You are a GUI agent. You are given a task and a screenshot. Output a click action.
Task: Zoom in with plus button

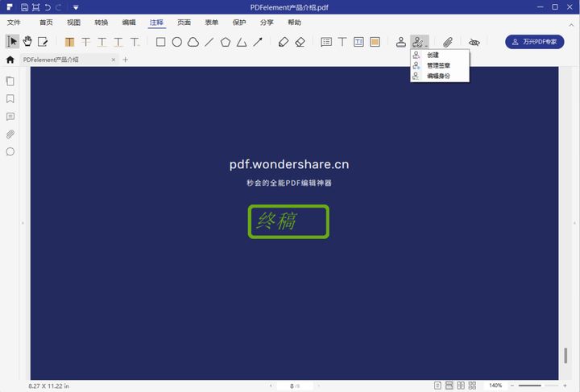(565, 386)
